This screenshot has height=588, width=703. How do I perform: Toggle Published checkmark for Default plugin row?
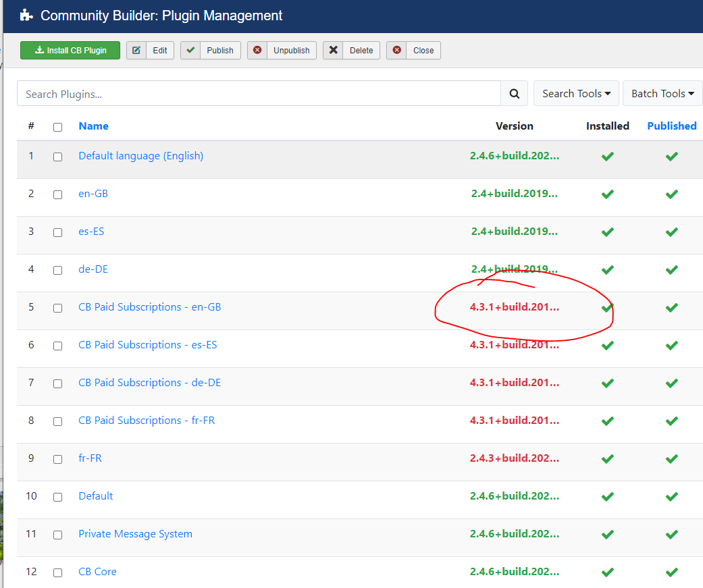click(x=672, y=497)
